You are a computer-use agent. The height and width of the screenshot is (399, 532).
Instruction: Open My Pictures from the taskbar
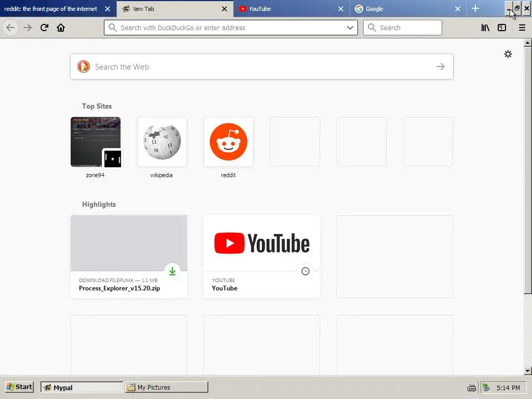coord(167,387)
